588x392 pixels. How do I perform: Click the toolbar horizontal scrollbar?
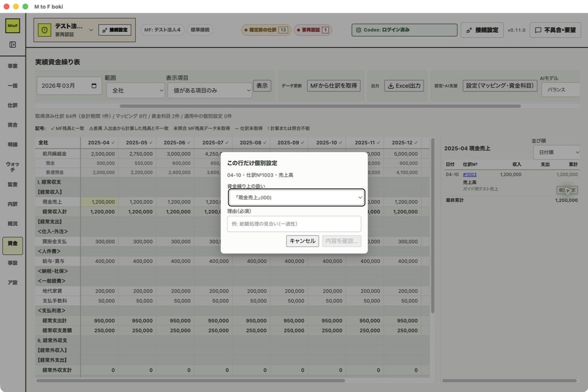coord(320,106)
